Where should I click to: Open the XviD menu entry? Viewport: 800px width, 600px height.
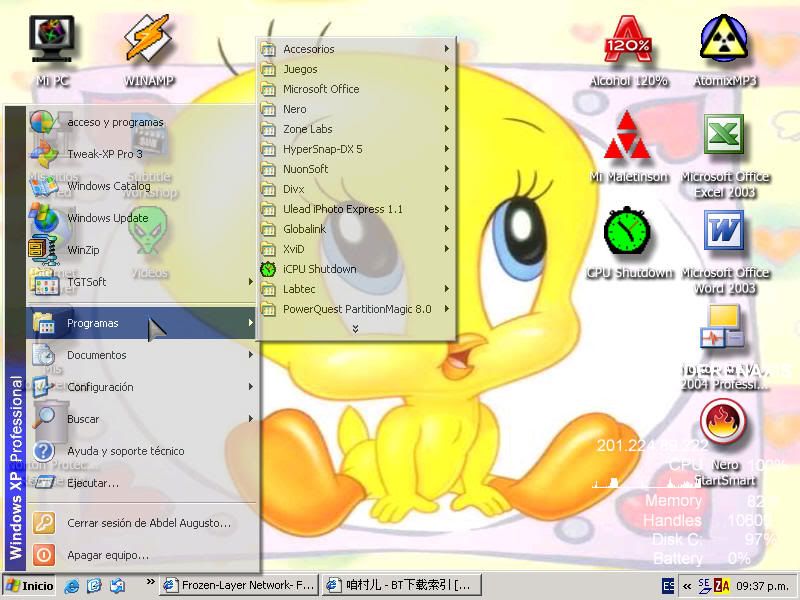pyautogui.click(x=356, y=249)
